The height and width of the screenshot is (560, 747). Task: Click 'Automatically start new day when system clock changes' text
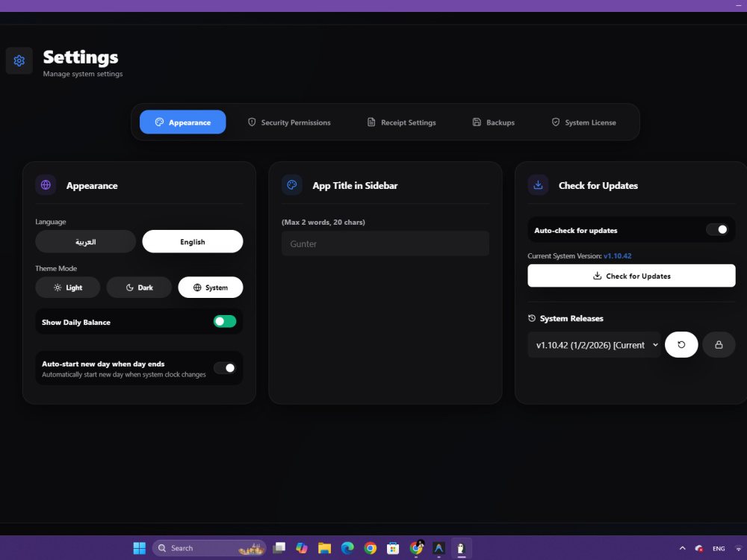tap(124, 374)
